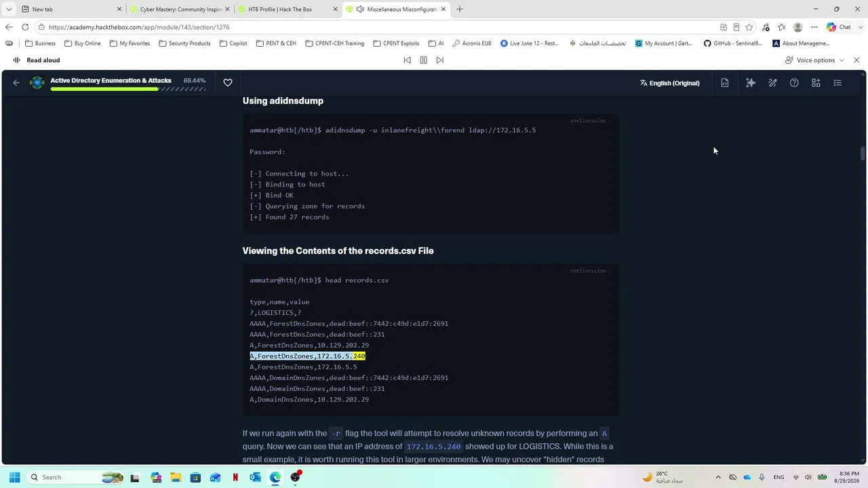The height and width of the screenshot is (488, 868).
Task: Reload the page with the refresh icon
Action: click(x=25, y=27)
